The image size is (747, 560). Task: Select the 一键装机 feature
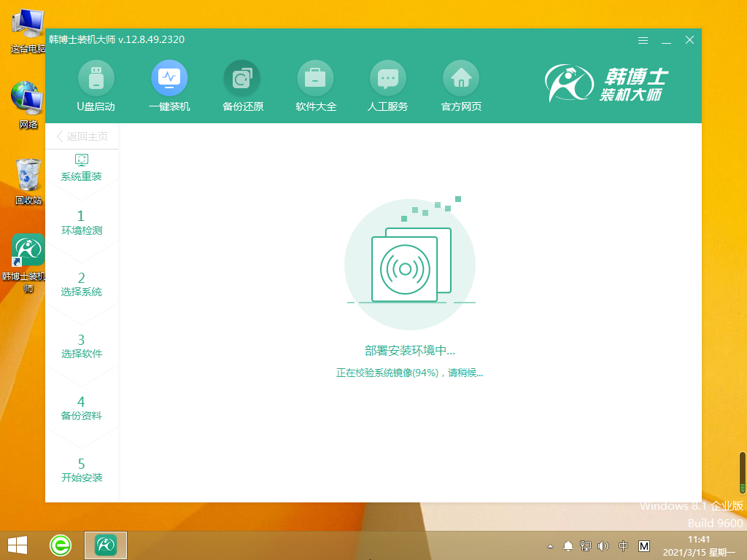tap(169, 86)
